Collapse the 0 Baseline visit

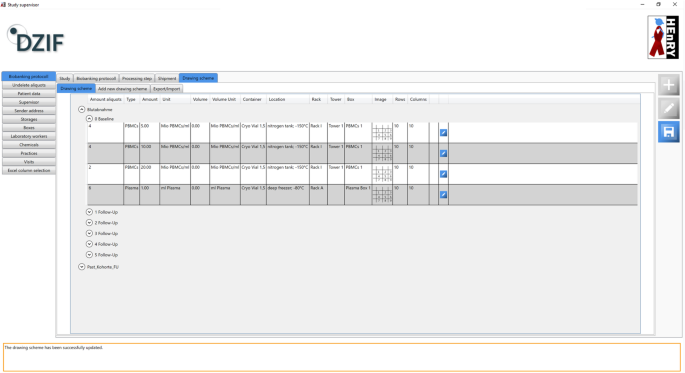click(x=89, y=118)
